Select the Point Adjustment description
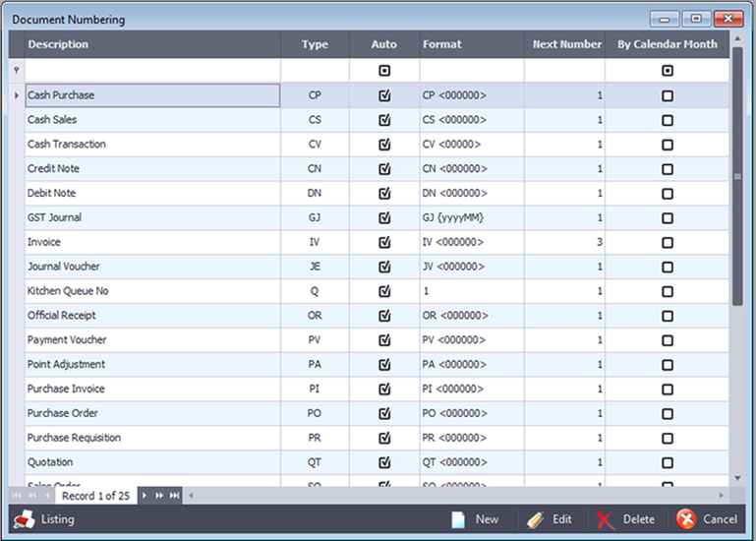Image resolution: width=756 pixels, height=541 pixels. [66, 364]
